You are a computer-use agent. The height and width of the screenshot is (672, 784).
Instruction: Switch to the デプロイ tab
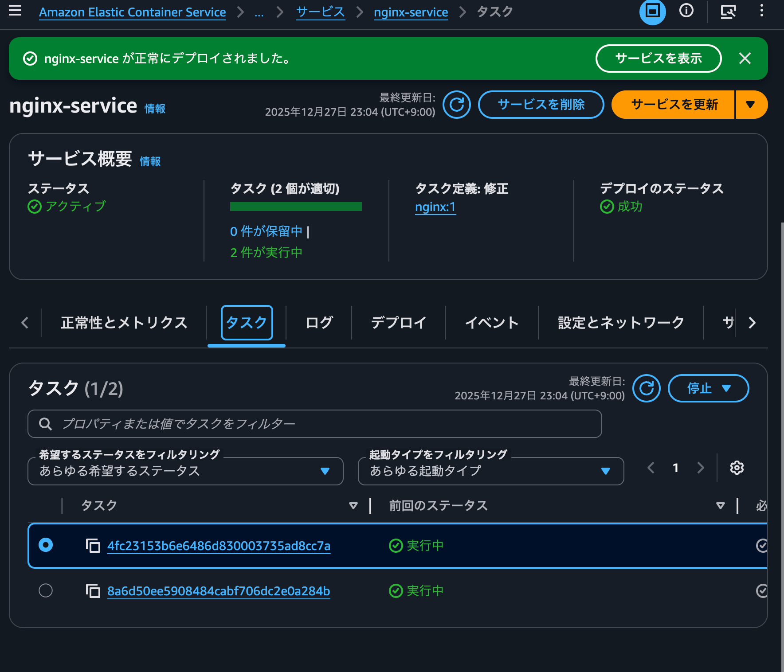398,323
